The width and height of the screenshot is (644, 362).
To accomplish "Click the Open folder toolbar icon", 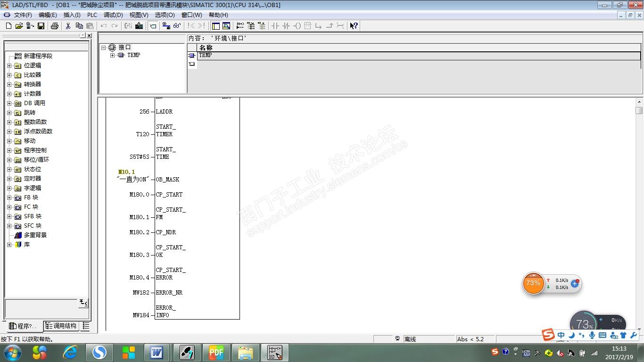I will pyautogui.click(x=19, y=26).
